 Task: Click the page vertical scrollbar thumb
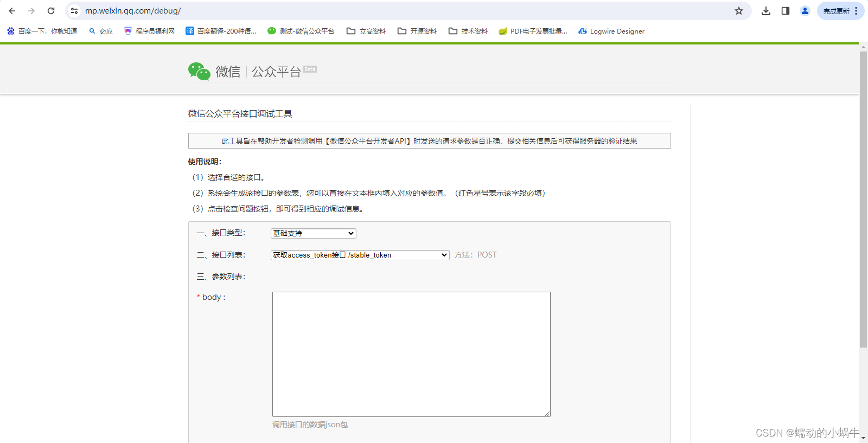[x=863, y=200]
